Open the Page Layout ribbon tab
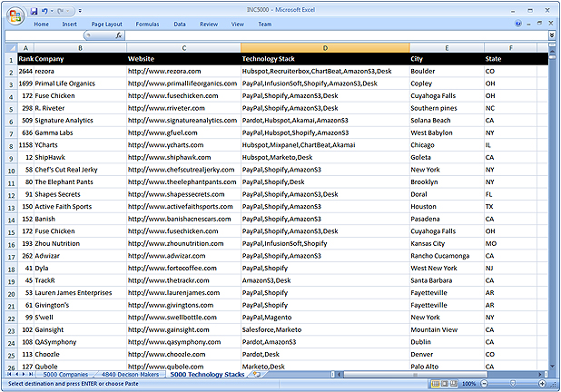Viewport: 561px width, 392px height. pos(106,24)
